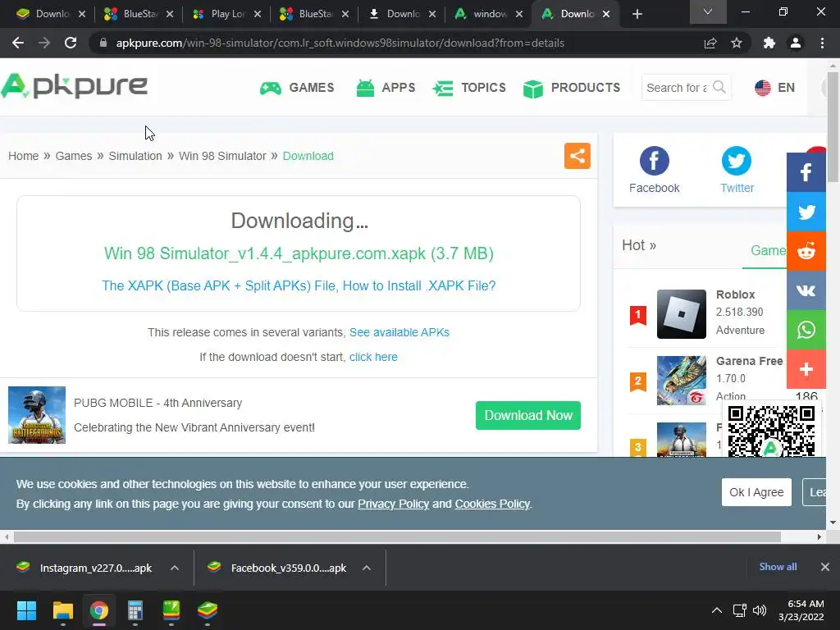This screenshot has width=840, height=630.
Task: Click the Facebook floating sidebar share button
Action: (806, 172)
